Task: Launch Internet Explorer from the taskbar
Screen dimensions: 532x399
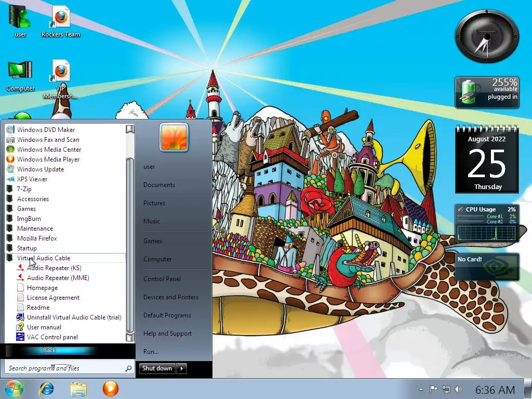Action: 46,389
